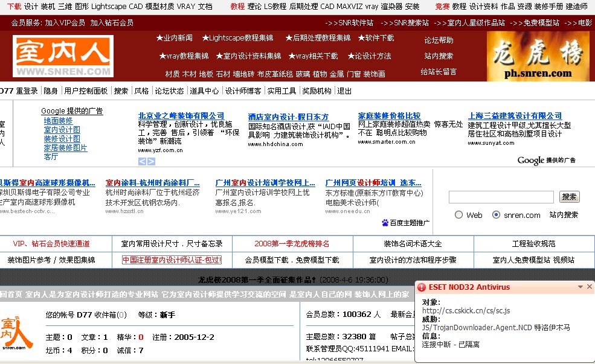Open 风格 menu in toolbar
Image resolution: width=595 pixels, height=364 pixels.
point(141,91)
